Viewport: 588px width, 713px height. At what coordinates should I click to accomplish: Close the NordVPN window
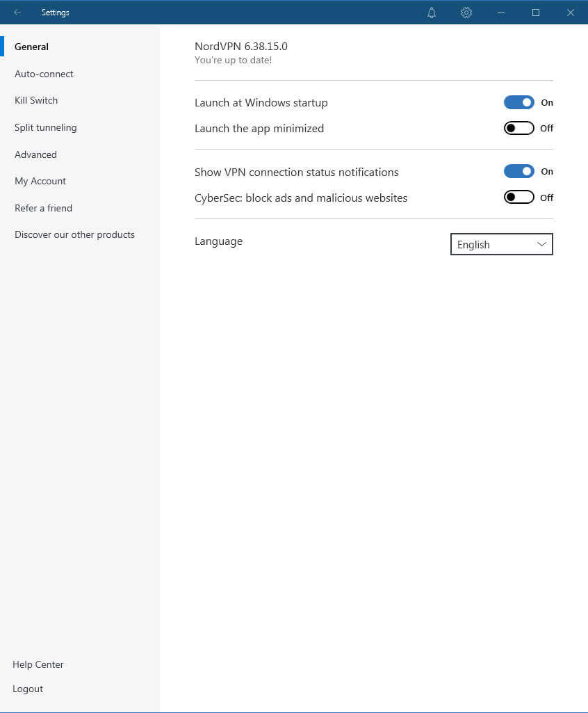[571, 13]
